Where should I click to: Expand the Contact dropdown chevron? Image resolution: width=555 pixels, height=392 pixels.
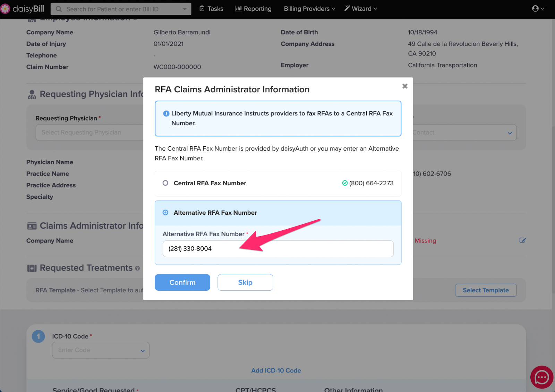510,133
